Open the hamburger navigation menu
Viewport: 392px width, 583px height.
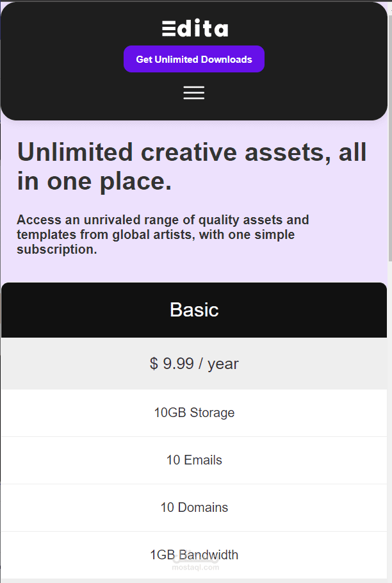(x=194, y=92)
